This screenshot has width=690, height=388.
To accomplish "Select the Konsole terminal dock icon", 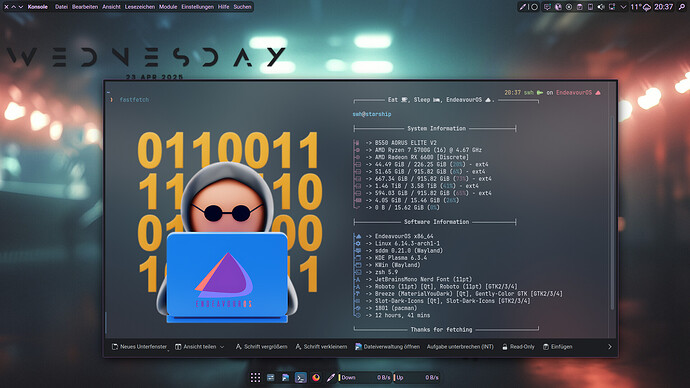I will pos(301,377).
